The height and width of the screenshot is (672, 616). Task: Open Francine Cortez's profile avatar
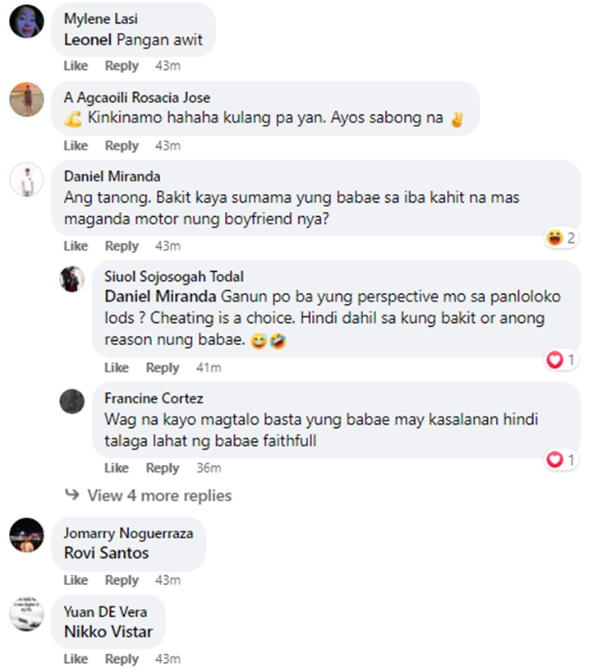(72, 402)
